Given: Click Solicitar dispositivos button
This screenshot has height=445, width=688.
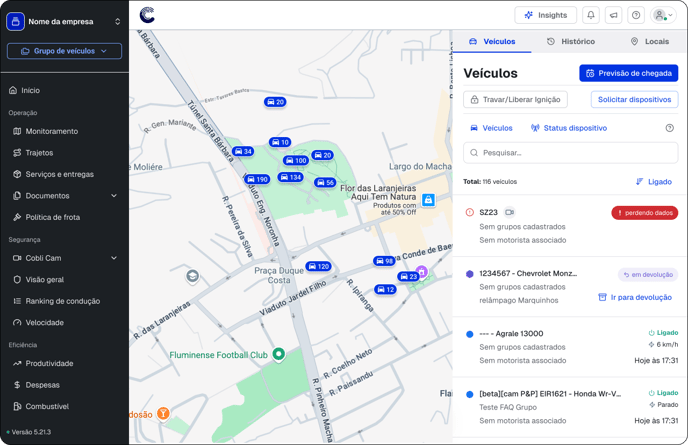Looking at the screenshot, I should [634, 100].
